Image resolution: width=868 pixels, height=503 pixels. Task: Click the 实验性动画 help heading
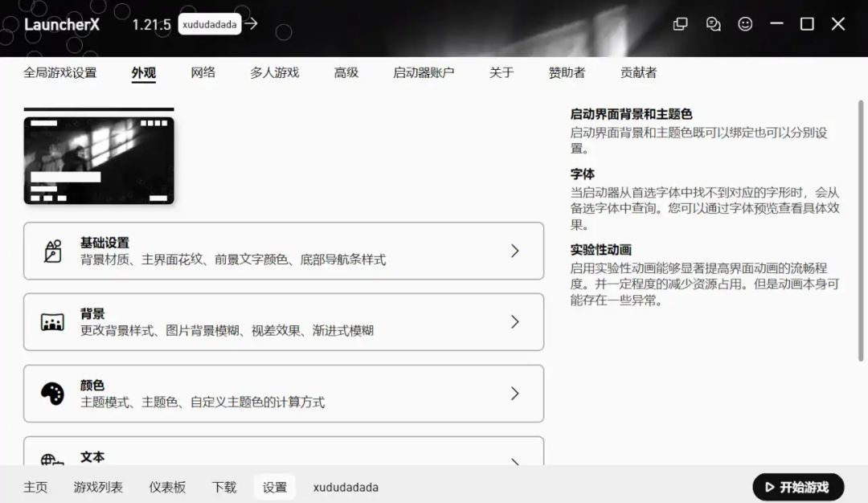pos(600,250)
